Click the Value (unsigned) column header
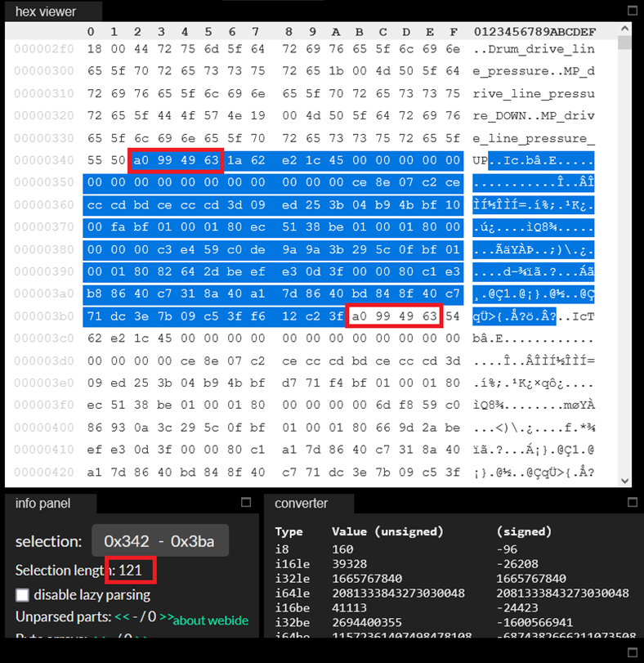644x663 pixels. (388, 531)
